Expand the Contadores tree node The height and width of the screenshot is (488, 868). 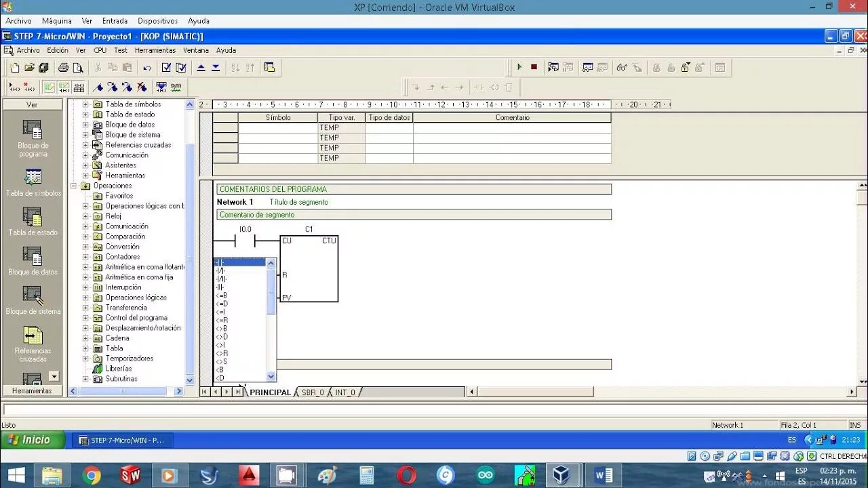click(85, 257)
